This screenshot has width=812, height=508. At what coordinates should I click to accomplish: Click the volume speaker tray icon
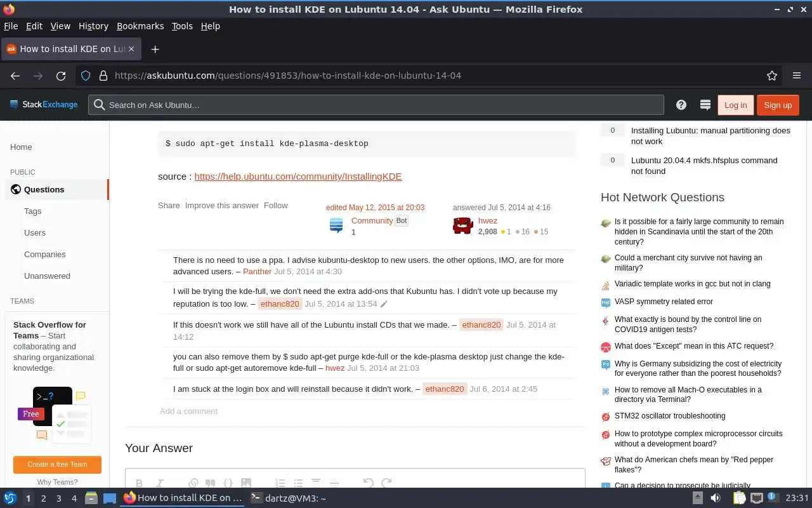click(x=716, y=498)
